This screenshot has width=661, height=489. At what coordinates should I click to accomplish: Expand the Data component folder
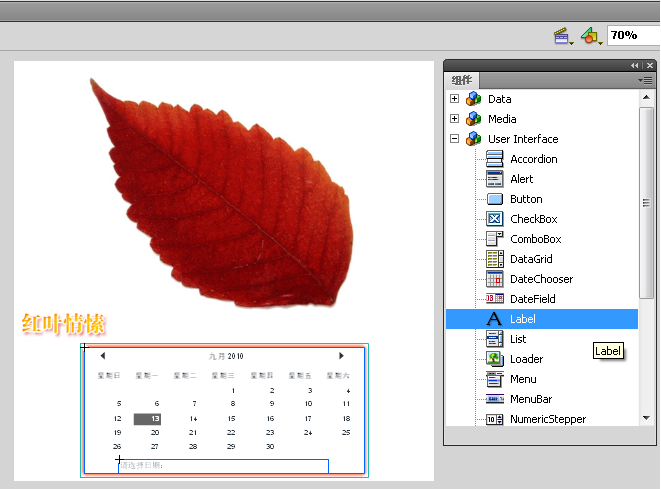point(455,99)
